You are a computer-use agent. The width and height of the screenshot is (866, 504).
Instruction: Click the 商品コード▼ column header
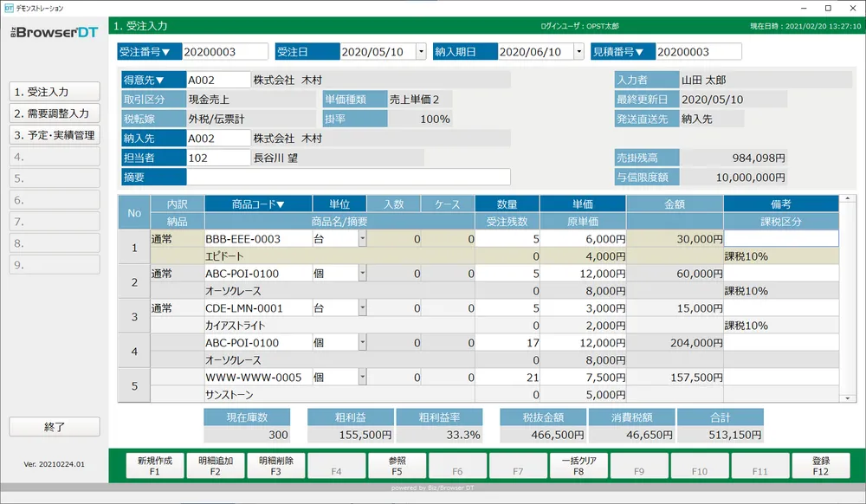(x=258, y=204)
